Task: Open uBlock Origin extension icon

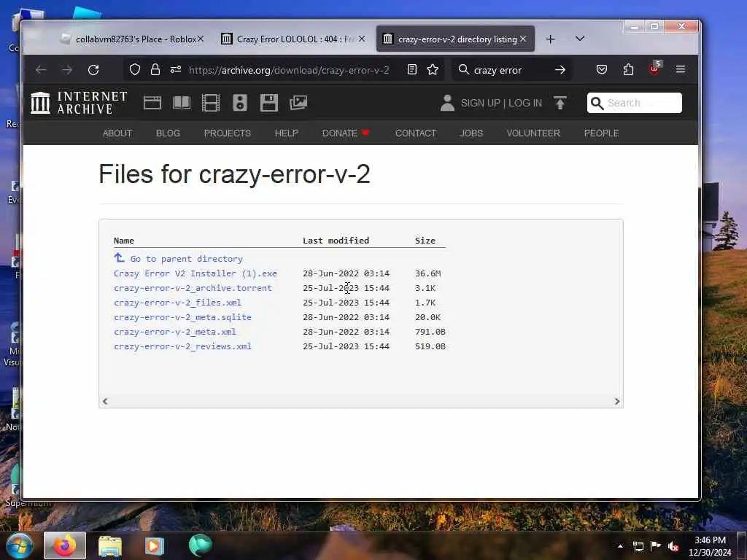Action: click(x=655, y=69)
